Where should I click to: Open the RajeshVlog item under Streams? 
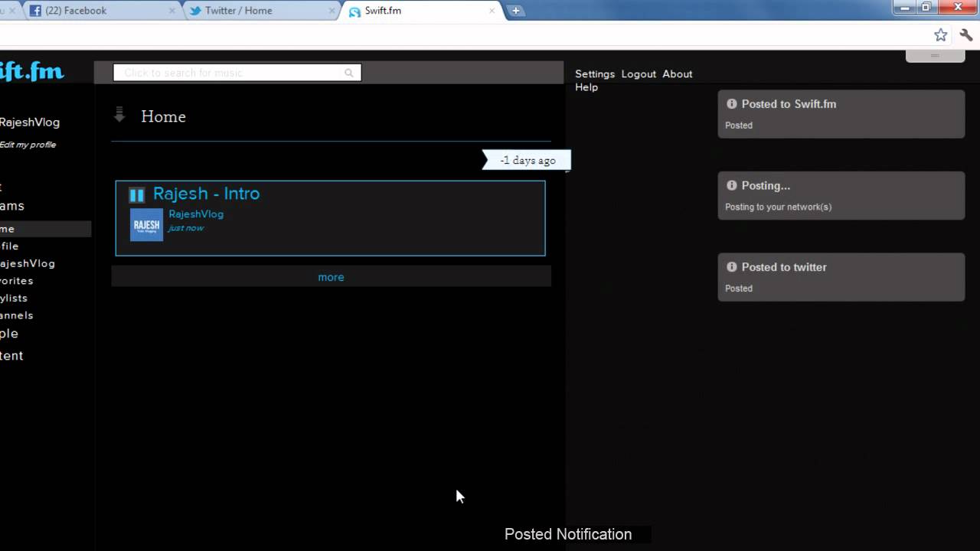click(28, 263)
